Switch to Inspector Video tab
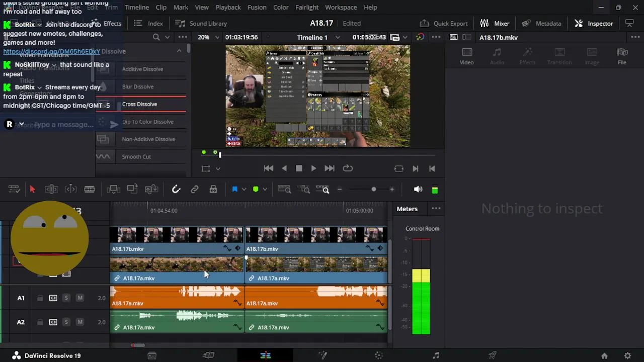Image resolution: width=644 pixels, height=362 pixels. click(x=467, y=56)
